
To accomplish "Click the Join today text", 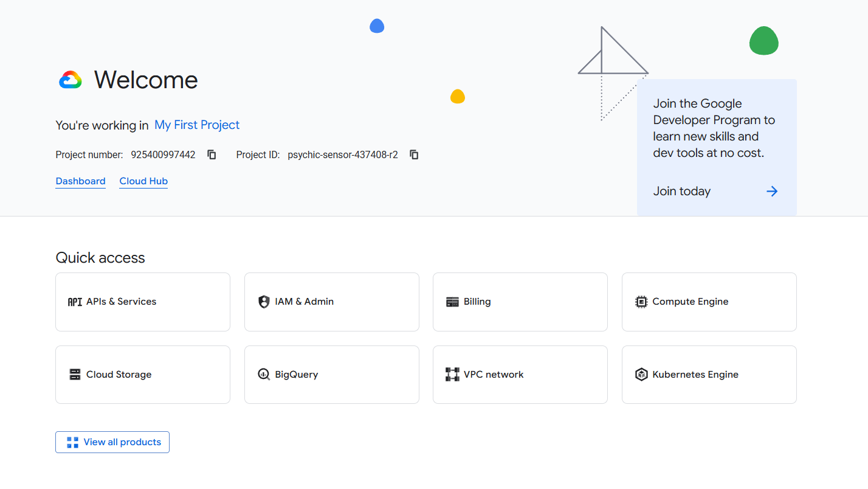I will click(682, 192).
